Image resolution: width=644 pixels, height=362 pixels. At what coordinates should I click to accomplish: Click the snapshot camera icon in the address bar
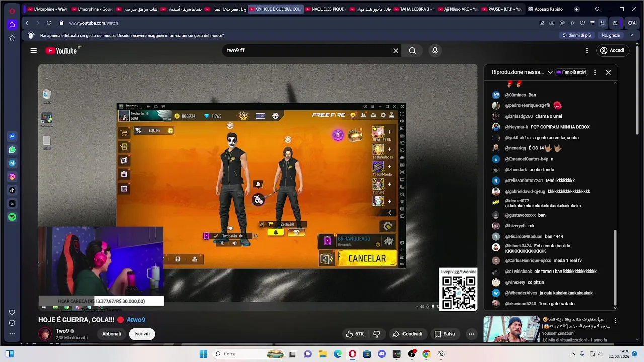(x=552, y=23)
